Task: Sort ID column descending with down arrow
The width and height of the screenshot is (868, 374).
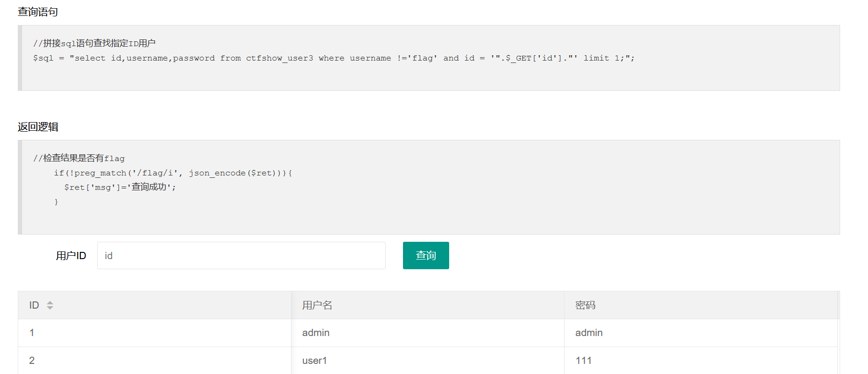Action: tap(50, 308)
